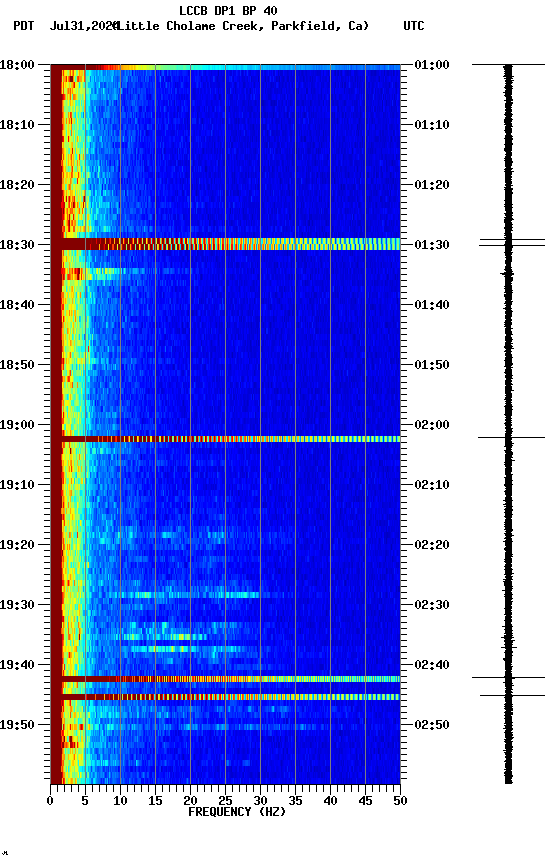
Task: Click the 18:00 PDT time label
Action: [x=17, y=65]
